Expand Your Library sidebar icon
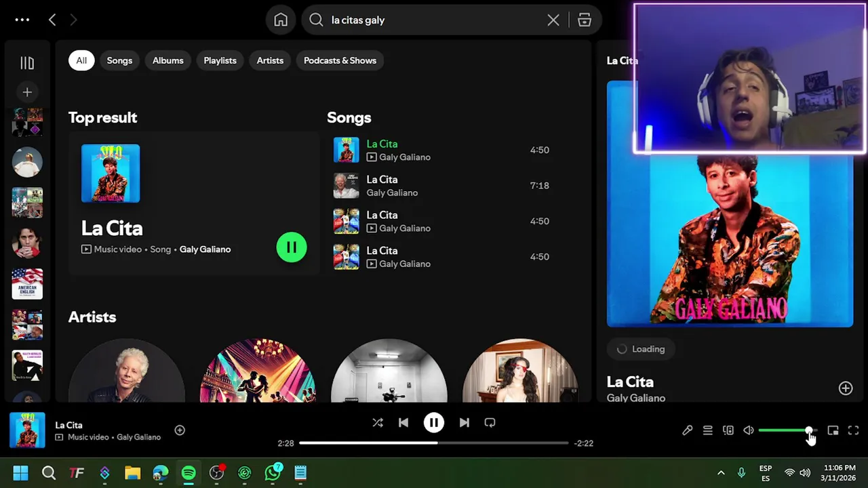 click(27, 63)
